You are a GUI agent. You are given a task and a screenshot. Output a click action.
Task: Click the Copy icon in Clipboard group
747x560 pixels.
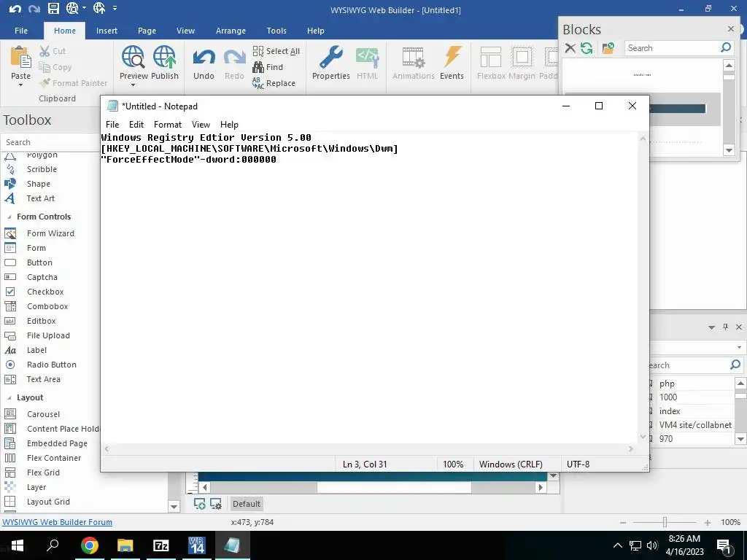[x=44, y=67]
